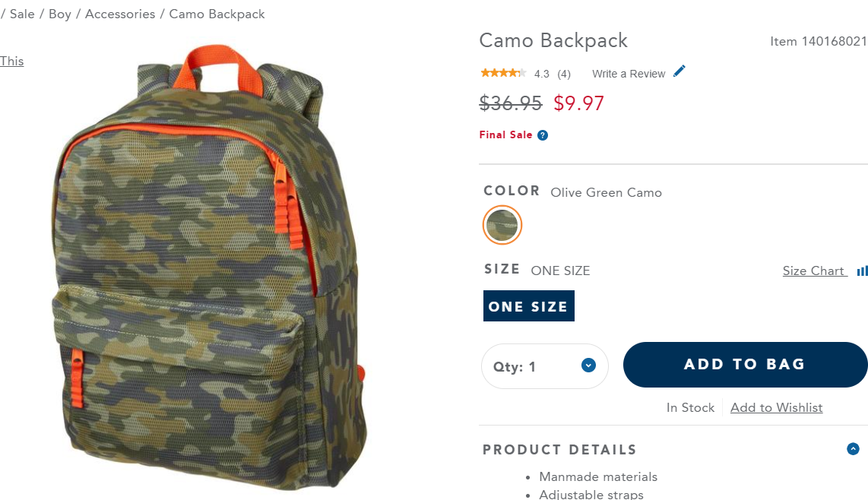
Task: Choose the ONE SIZE option
Action: tap(529, 305)
